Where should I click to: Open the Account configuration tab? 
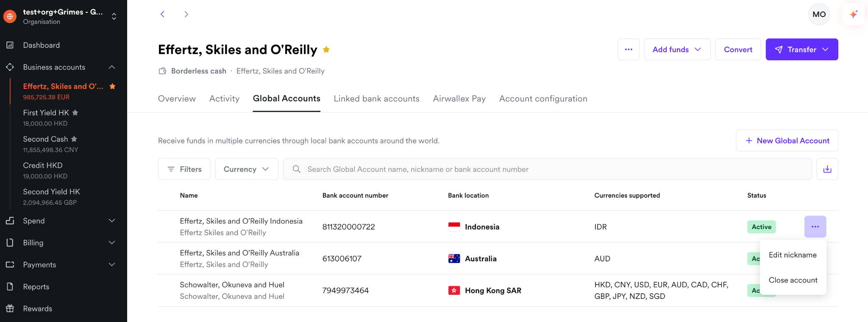[x=543, y=98]
